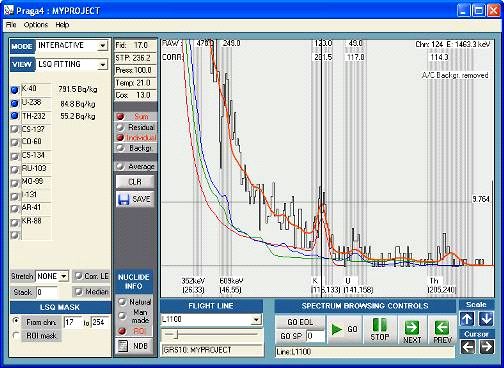The image size is (504, 368).
Task: Toggle the K-40 nuclide indicator
Action: pyautogui.click(x=15, y=90)
